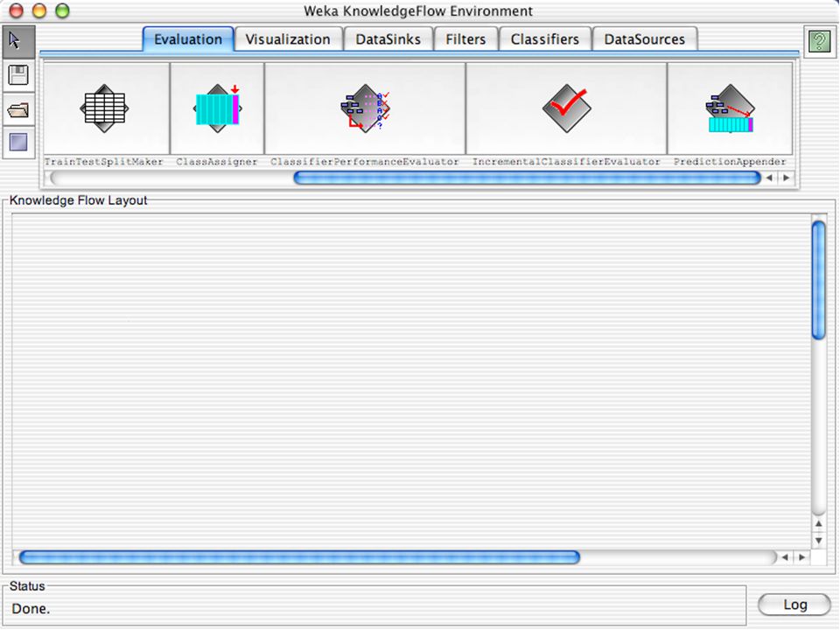Pick the TrainTestSplitMaker component icon
840x630 pixels.
click(x=104, y=108)
